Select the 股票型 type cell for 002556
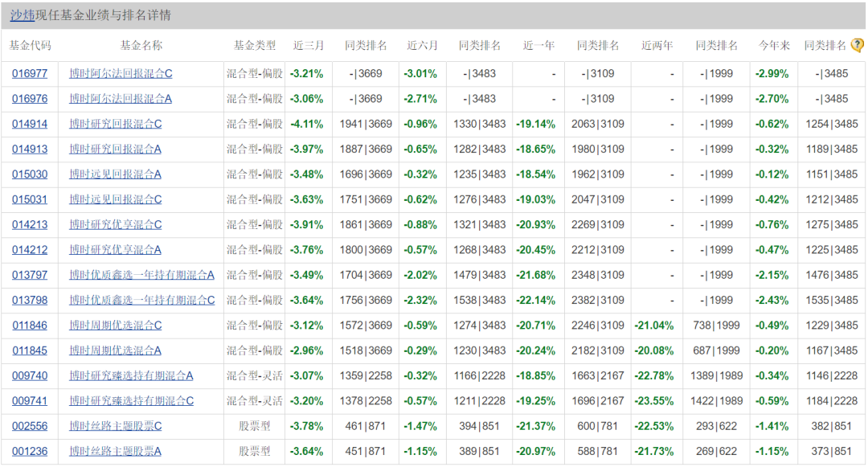 pyautogui.click(x=255, y=426)
